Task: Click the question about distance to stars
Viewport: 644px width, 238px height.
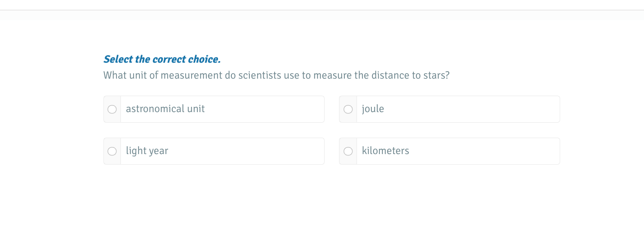Action: click(x=276, y=75)
